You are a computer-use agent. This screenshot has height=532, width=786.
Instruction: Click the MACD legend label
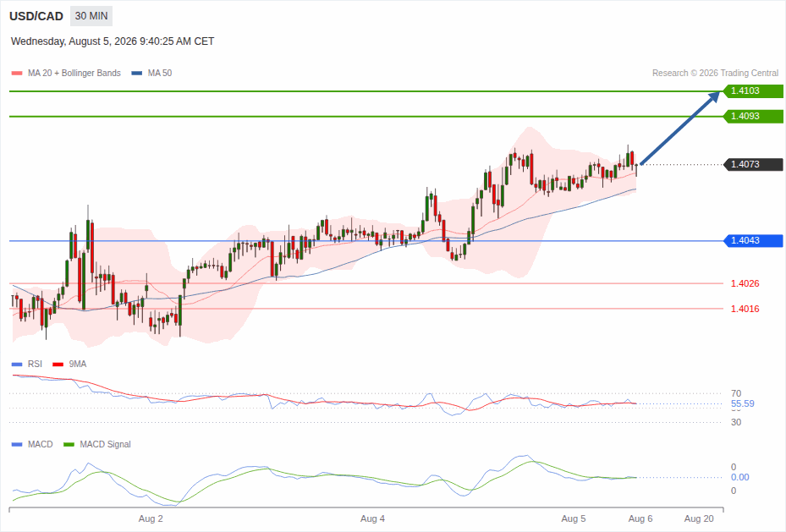pyautogui.click(x=41, y=444)
